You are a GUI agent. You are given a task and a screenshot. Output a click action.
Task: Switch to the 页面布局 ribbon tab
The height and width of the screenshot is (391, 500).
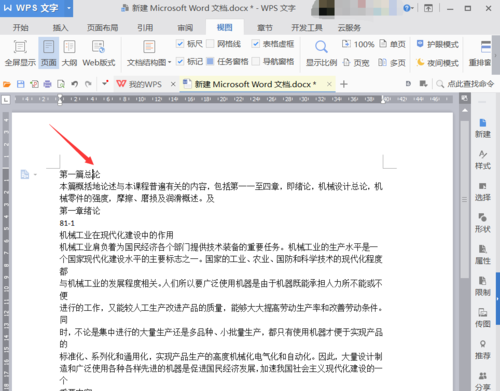[x=103, y=28]
